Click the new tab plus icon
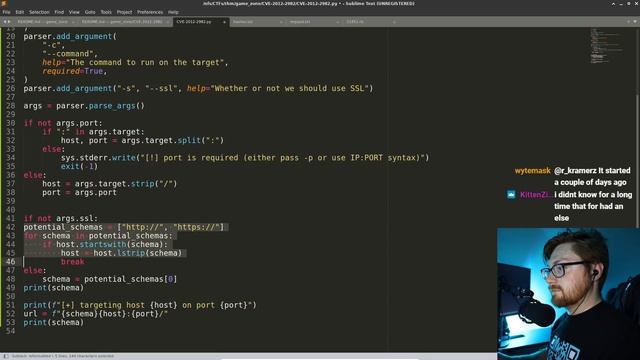The image size is (640, 360). click(x=628, y=21)
